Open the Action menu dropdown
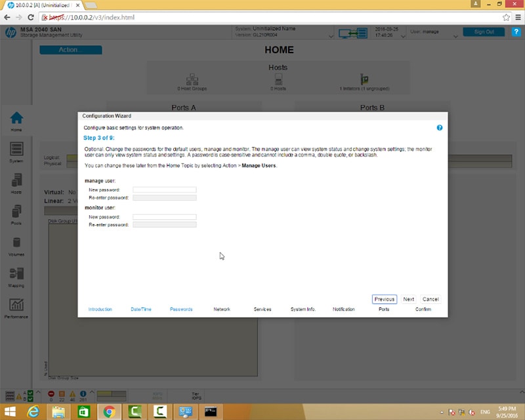Viewport: 525px width, 420px height. [71, 50]
